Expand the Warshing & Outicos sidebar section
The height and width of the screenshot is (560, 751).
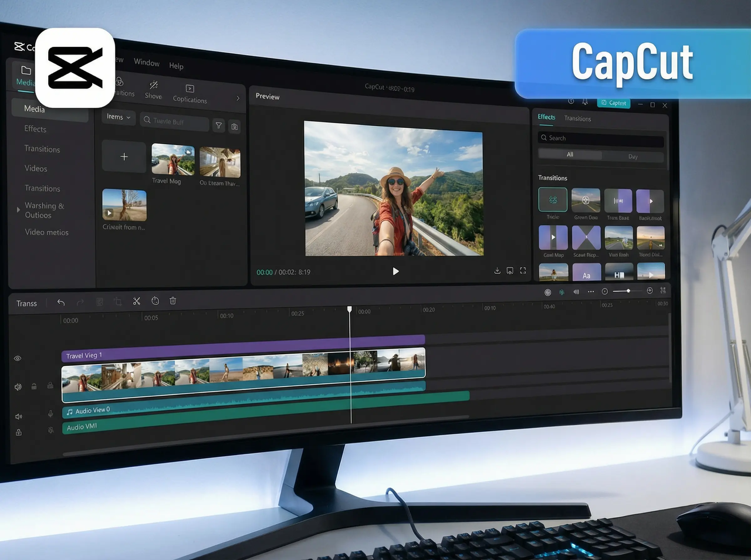point(18,210)
